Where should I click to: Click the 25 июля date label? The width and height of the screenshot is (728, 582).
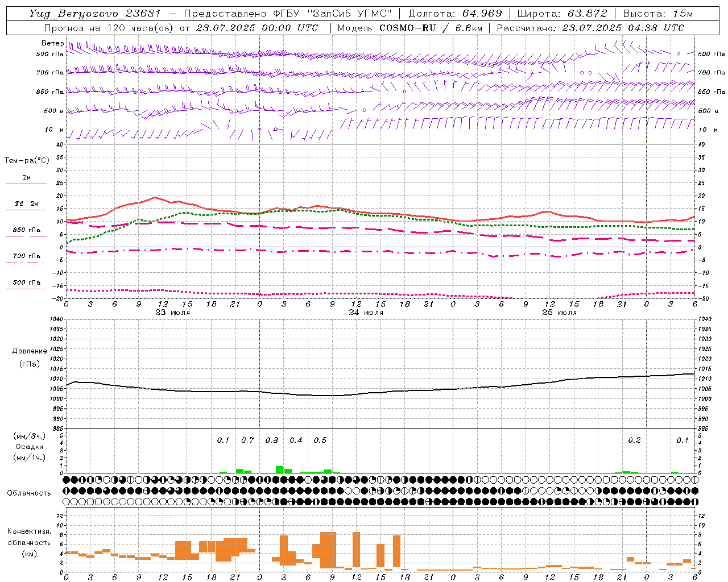560,313
